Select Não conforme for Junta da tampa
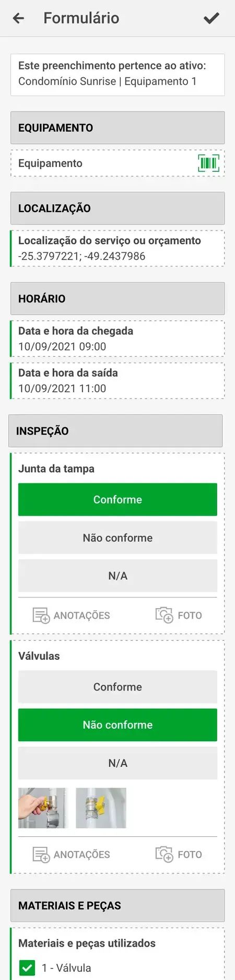The image size is (235, 980). coord(118,538)
